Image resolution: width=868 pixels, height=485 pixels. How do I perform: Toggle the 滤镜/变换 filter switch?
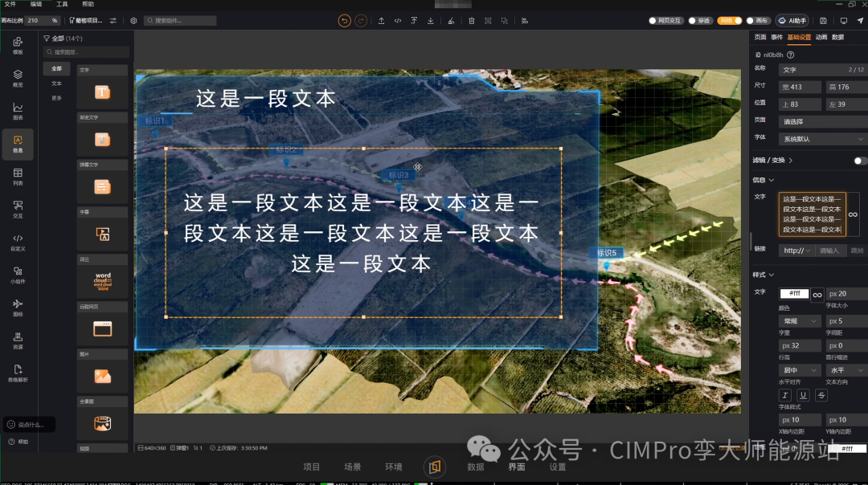pyautogui.click(x=860, y=161)
